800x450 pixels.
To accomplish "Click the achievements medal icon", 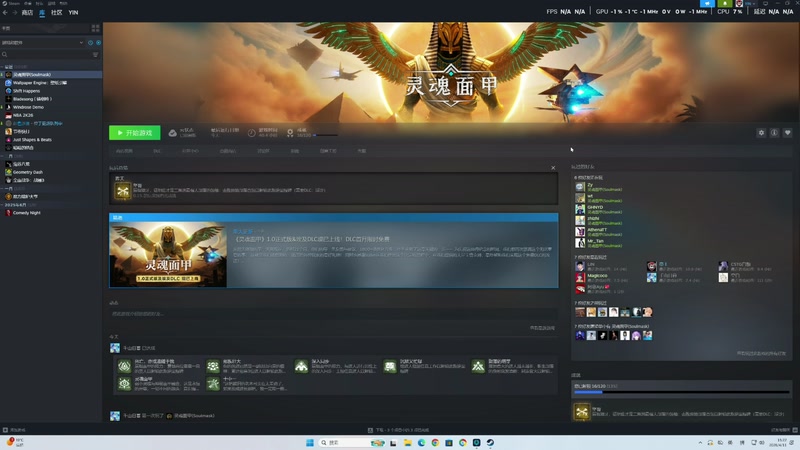I will [290, 133].
